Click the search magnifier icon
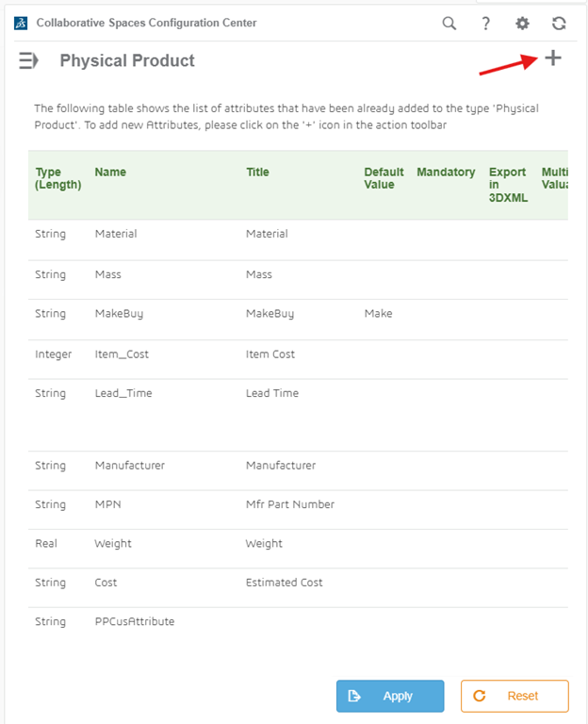588x724 pixels. point(449,23)
